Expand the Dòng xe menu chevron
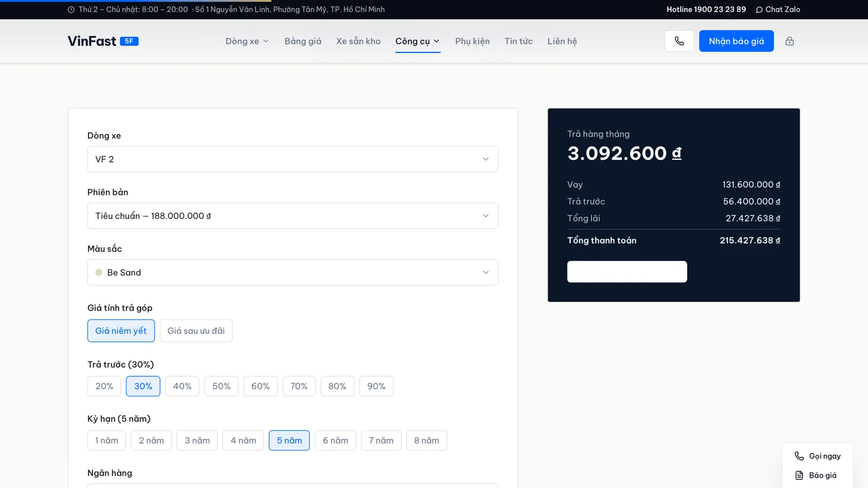Viewport: 868px width, 488px height. (266, 41)
